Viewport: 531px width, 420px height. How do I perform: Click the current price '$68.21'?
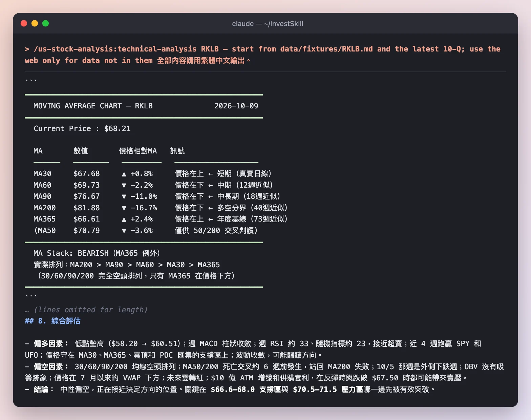[x=117, y=129]
